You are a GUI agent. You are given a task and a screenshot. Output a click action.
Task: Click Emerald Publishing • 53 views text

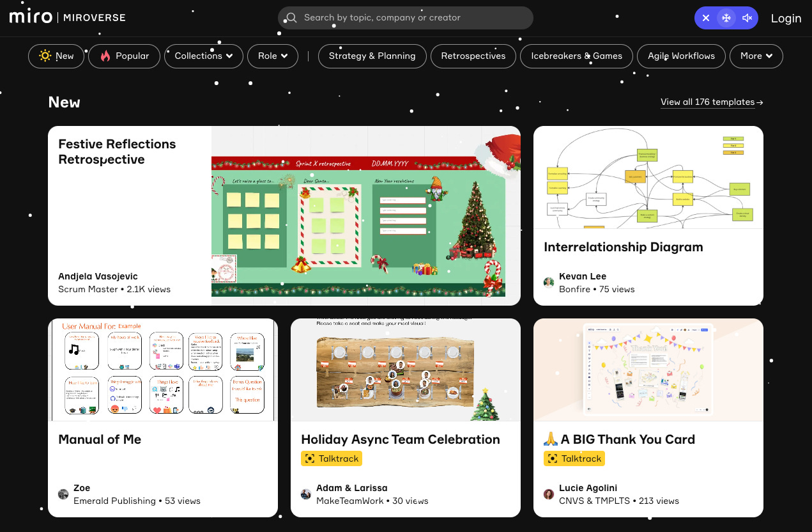[137, 501]
